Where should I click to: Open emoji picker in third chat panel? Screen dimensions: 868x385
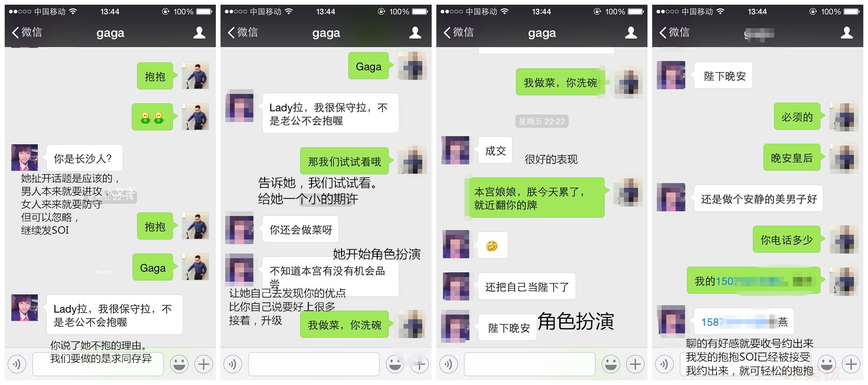(x=611, y=364)
